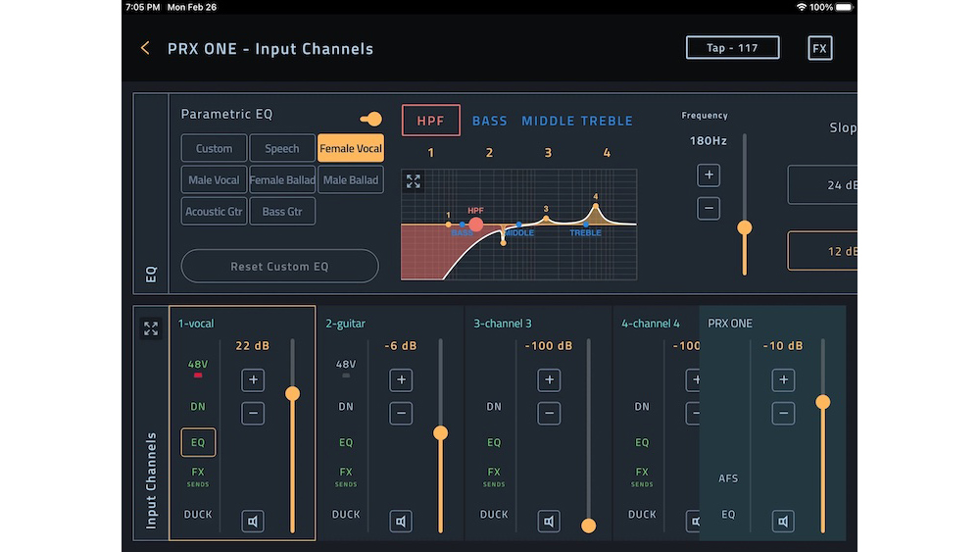Image resolution: width=980 pixels, height=552 pixels.
Task: Choose the Male Ballad EQ preset
Action: [x=351, y=179]
